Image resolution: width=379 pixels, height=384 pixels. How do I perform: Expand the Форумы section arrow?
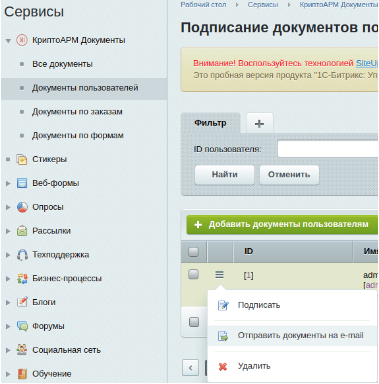8,326
